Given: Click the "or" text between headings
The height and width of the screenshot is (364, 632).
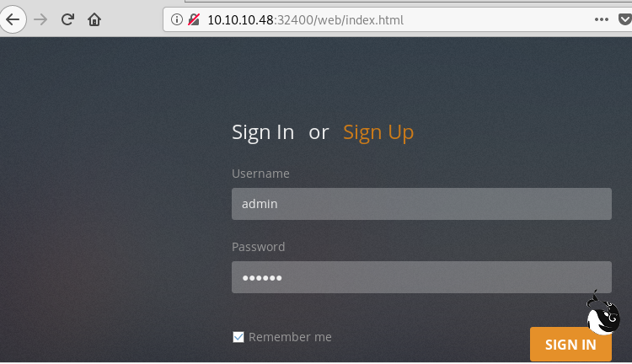Looking at the screenshot, I should click(319, 132).
